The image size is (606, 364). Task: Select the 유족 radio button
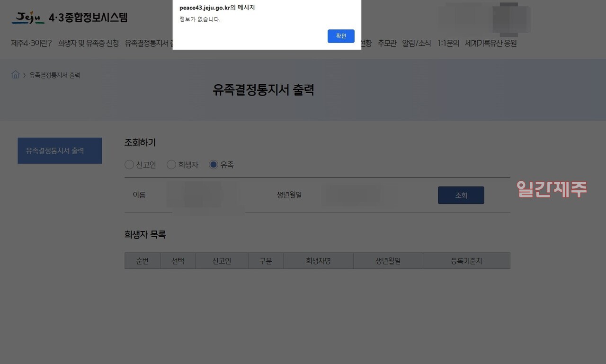point(213,164)
